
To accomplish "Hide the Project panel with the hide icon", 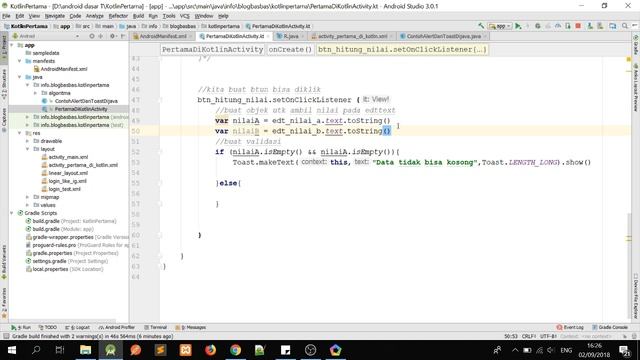I will [x=123, y=36].
